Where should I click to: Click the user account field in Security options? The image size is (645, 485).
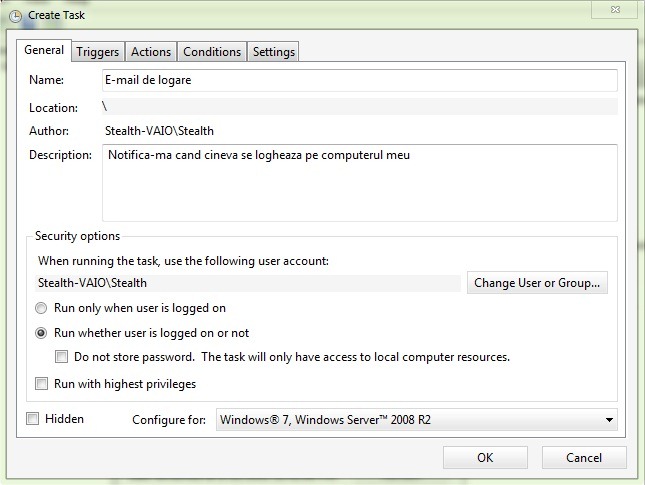click(248, 283)
